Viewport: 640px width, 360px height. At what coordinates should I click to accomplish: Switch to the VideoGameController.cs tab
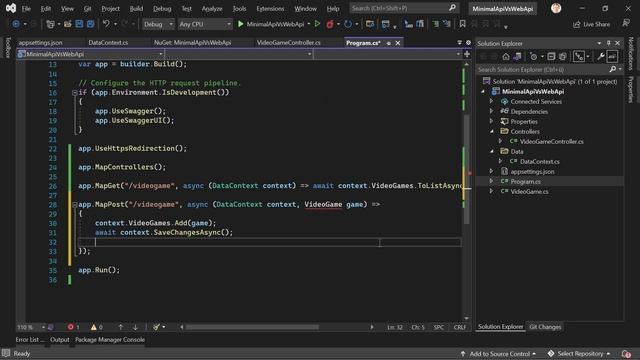pyautogui.click(x=289, y=42)
